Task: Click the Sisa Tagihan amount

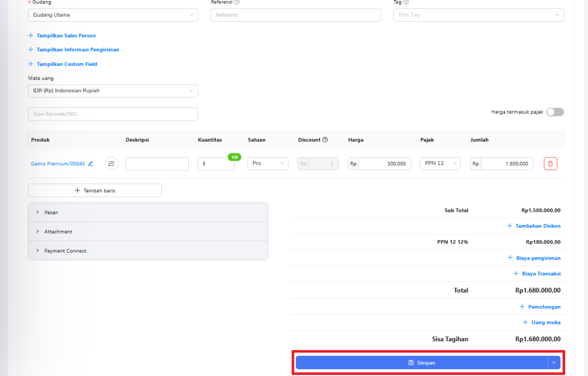Action: (x=537, y=339)
